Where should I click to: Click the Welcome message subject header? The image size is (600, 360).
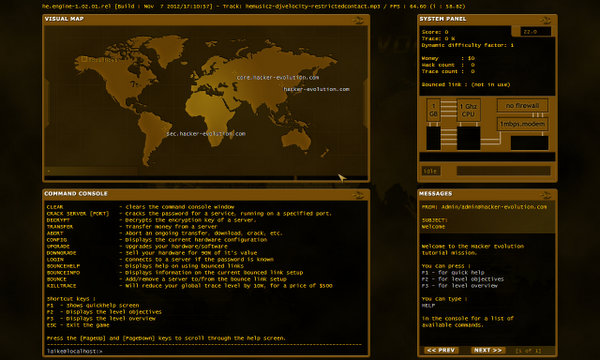pyautogui.click(x=434, y=223)
